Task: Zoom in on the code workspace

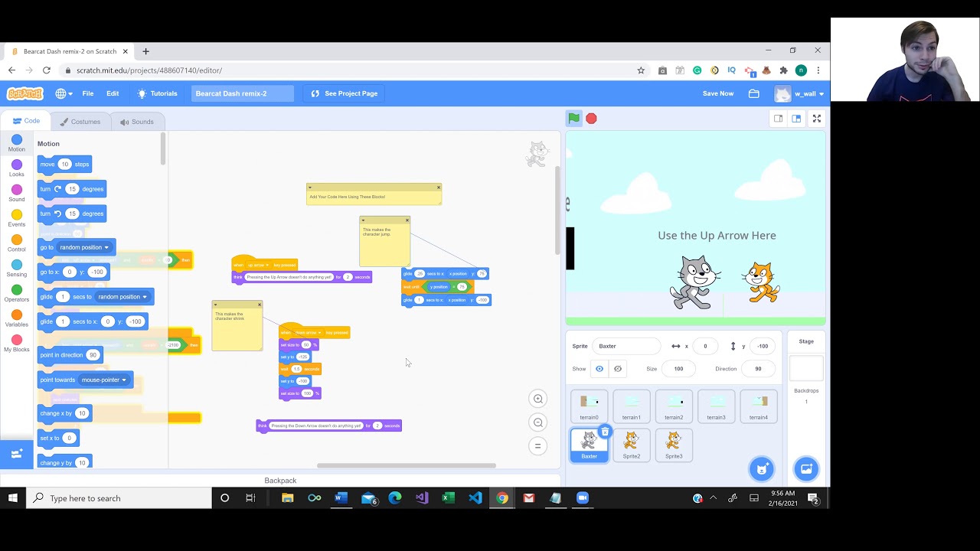Action: 538,399
